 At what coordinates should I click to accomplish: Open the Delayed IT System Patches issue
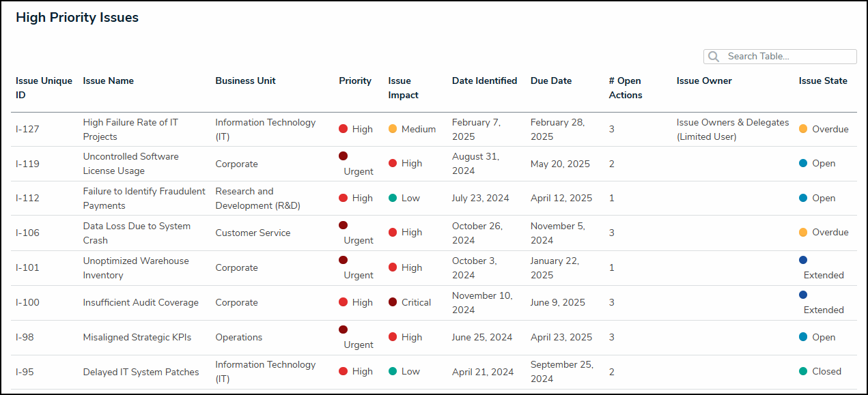[141, 372]
